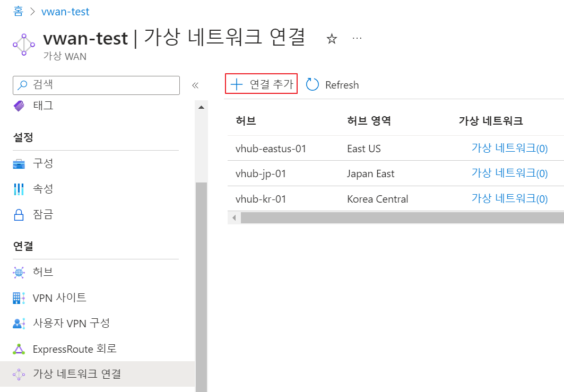Click the 연결 추가 button label
The image size is (564, 392).
272,84
